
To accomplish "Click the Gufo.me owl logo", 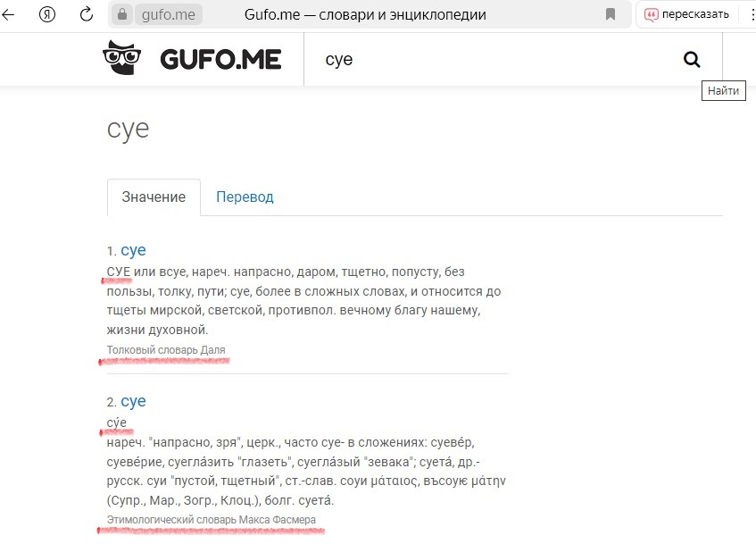I will click(122, 59).
